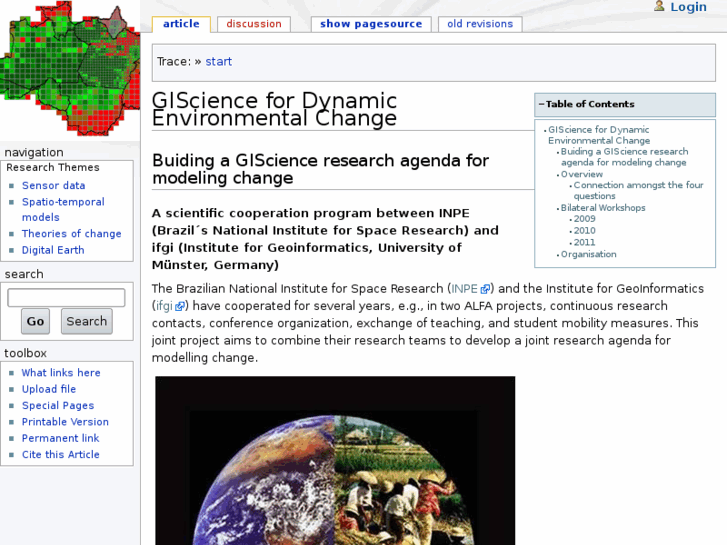
Task: Open Cite this Article link
Action: 61,455
